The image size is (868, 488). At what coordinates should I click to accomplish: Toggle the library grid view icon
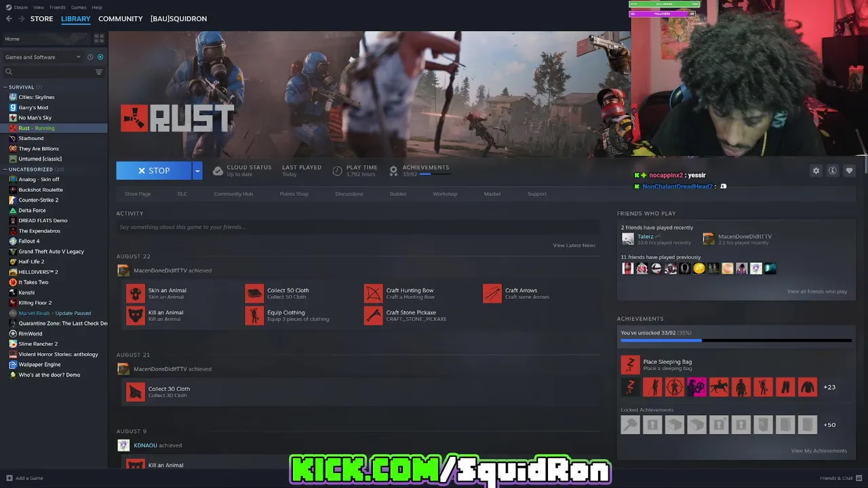tap(99, 39)
